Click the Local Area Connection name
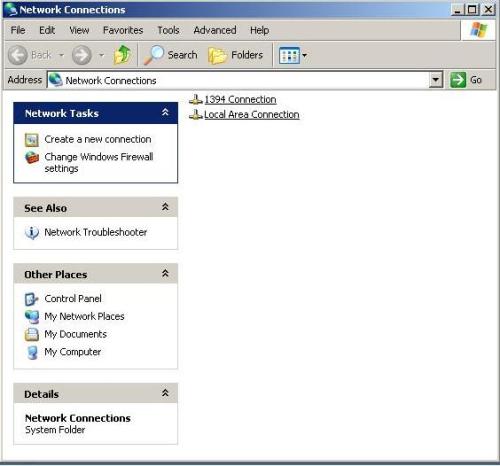Image resolution: width=500 pixels, height=466 pixels. tap(252, 115)
